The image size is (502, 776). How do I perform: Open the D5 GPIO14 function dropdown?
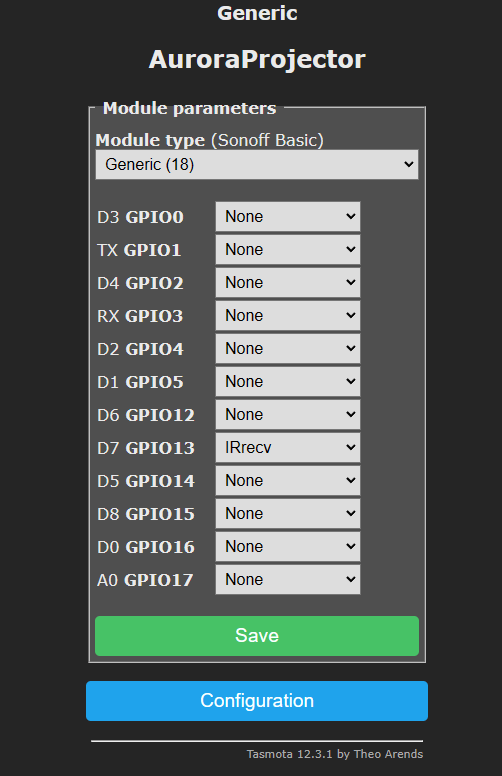[288, 481]
